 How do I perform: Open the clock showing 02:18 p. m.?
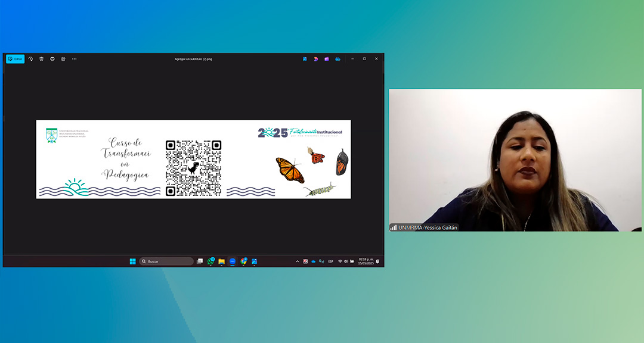coord(366,261)
